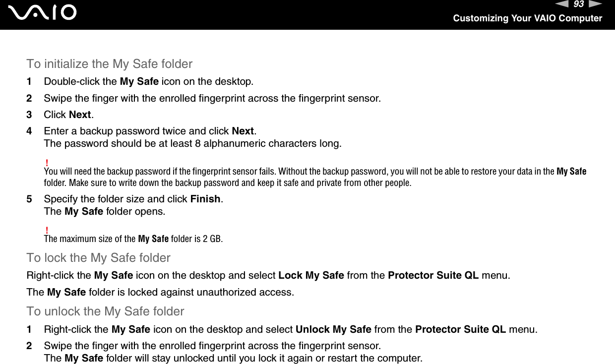Click the bold "Unlock My Safe" menu name

333,329
